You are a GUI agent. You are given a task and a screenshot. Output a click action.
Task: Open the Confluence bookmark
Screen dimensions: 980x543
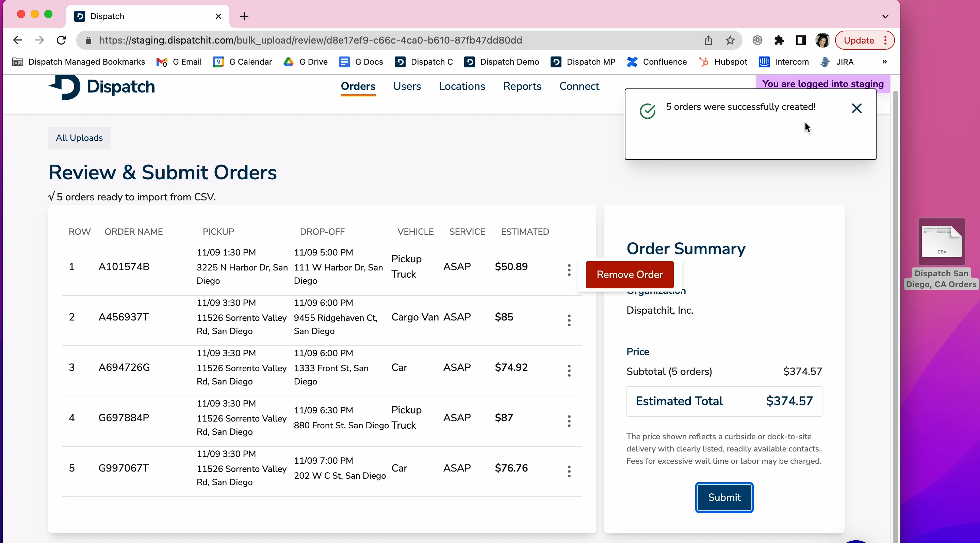point(657,62)
